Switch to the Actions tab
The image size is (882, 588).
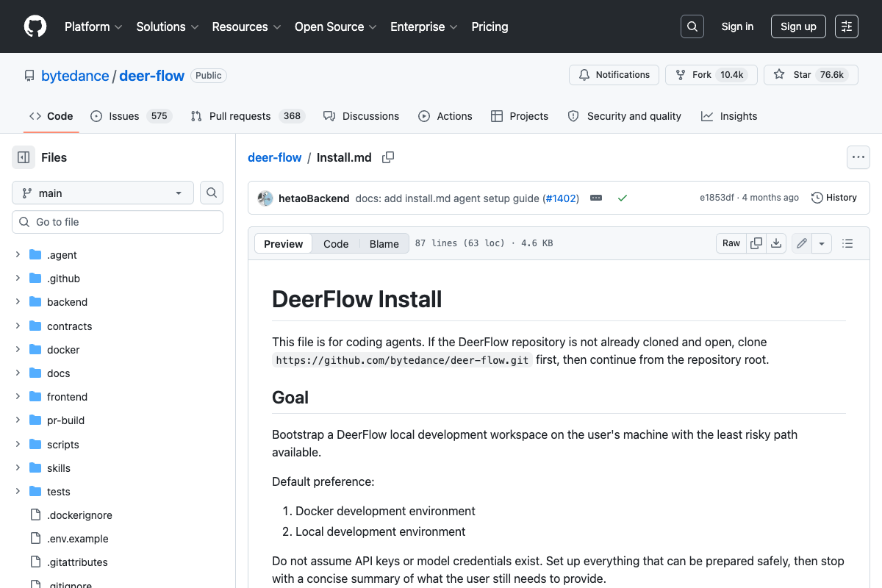(445, 116)
